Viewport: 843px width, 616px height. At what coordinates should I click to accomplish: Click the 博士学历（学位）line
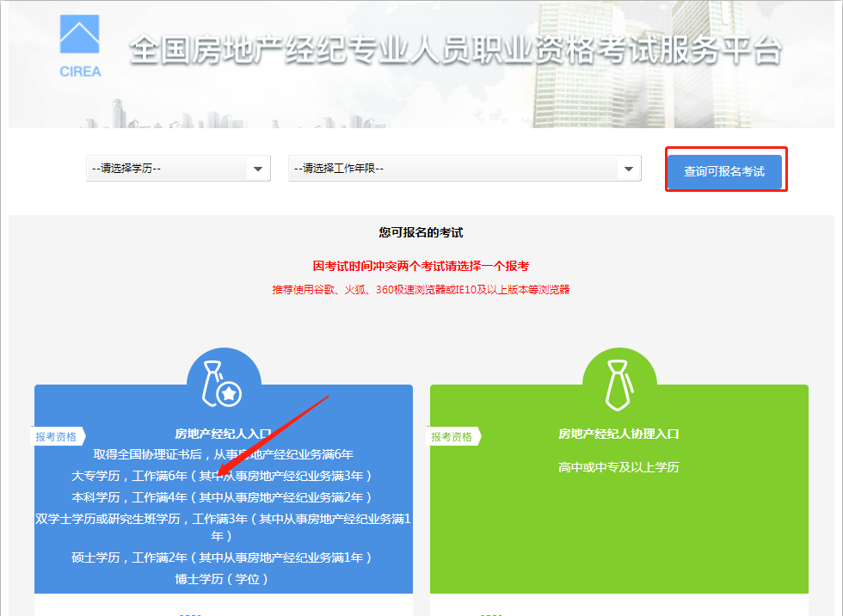click(223, 579)
